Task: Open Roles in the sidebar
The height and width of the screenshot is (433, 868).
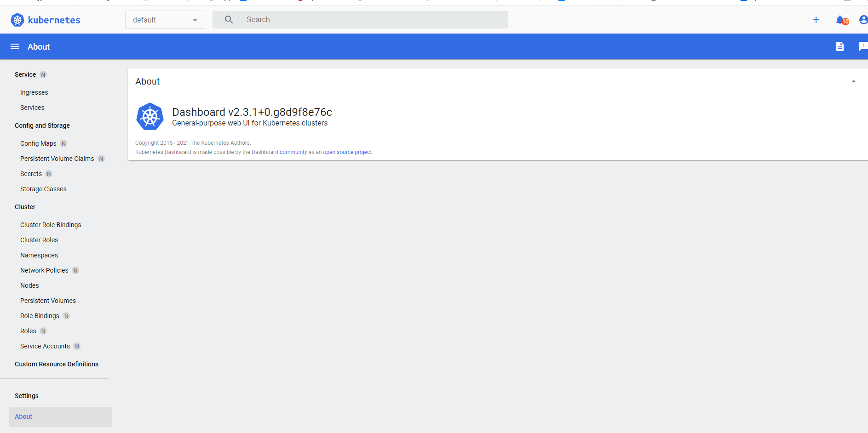Action: tap(28, 331)
